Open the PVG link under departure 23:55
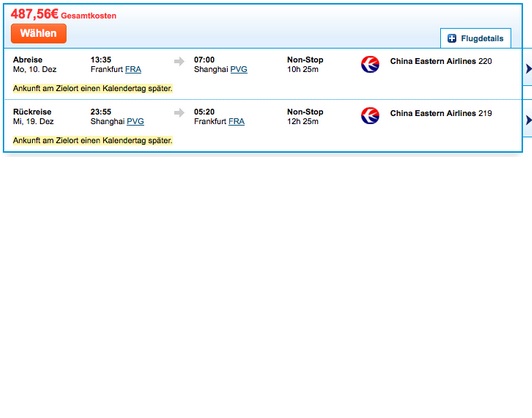 point(135,121)
